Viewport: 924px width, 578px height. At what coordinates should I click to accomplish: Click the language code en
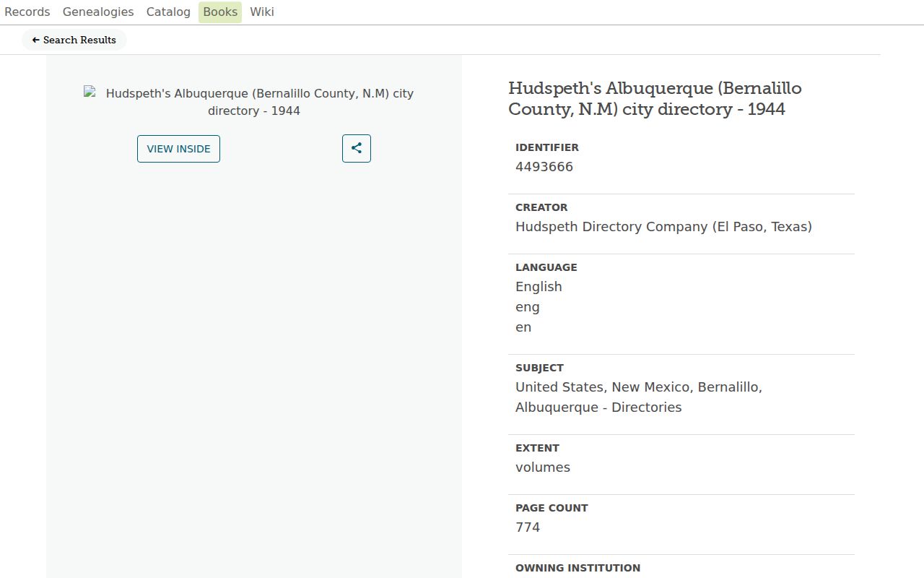click(x=523, y=327)
